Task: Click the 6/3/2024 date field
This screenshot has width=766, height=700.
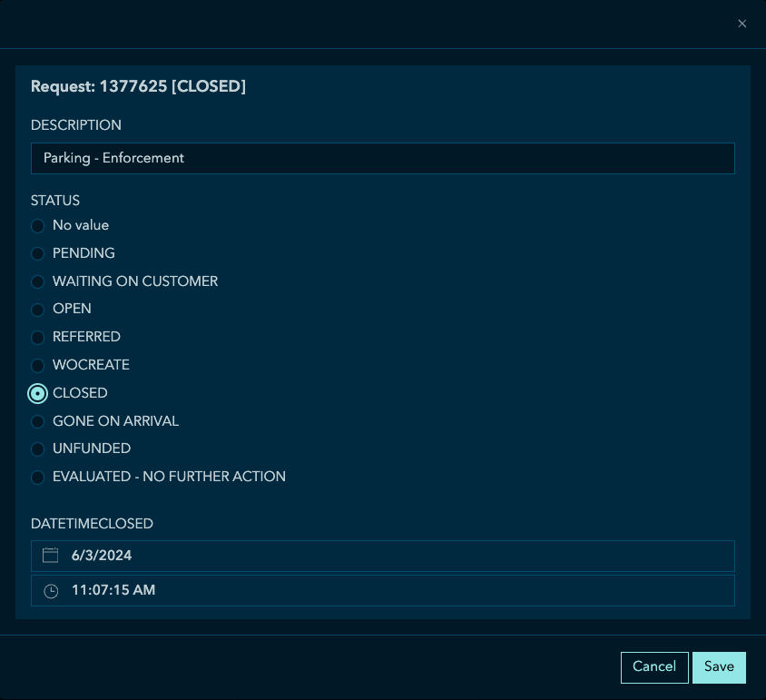Action: tap(383, 555)
